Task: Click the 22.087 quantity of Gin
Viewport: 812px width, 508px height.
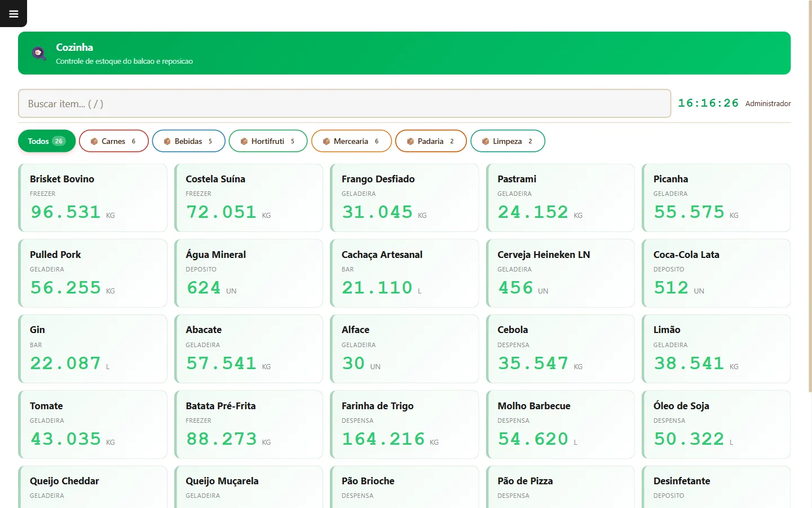Action: pos(65,364)
